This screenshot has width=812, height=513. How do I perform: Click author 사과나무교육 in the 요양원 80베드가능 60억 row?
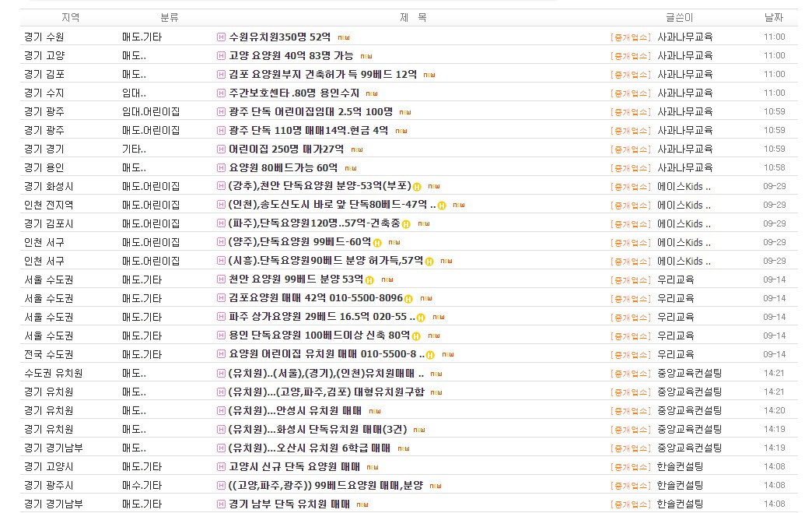684,167
